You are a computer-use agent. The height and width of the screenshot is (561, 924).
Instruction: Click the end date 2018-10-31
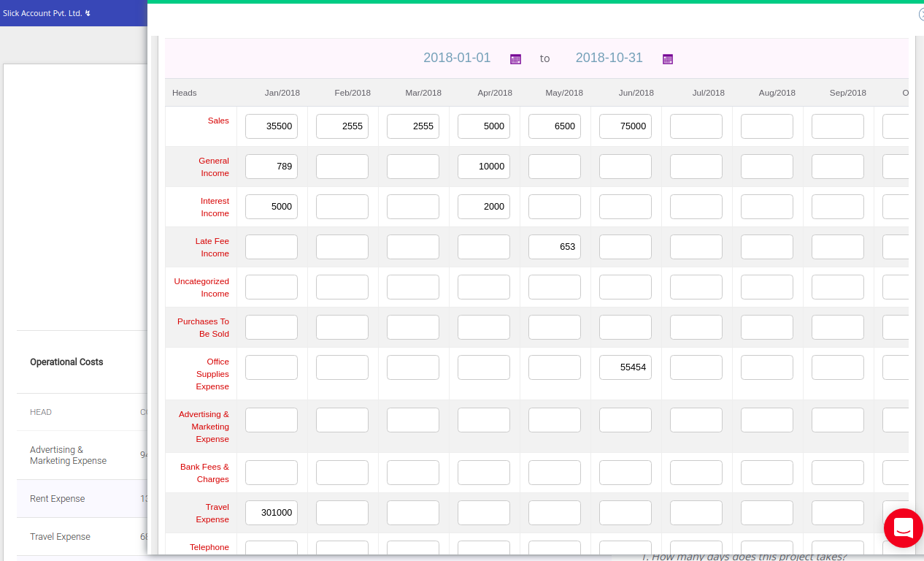[x=609, y=58]
